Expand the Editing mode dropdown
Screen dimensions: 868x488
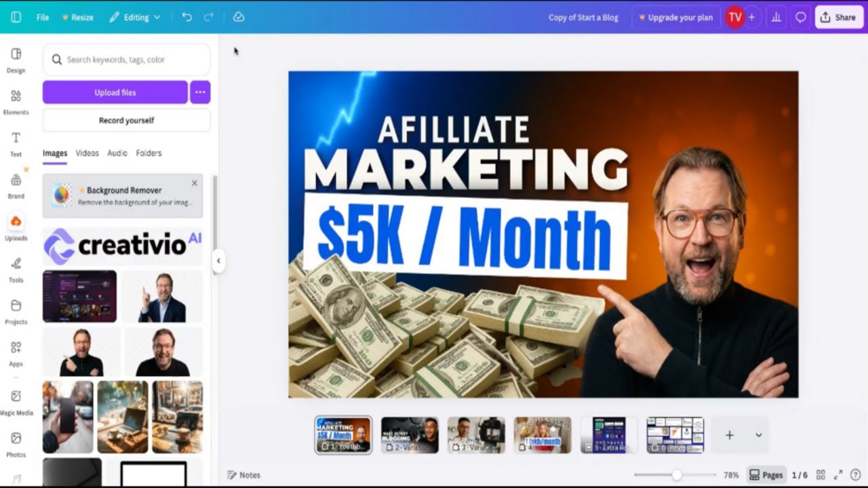[x=134, y=18]
